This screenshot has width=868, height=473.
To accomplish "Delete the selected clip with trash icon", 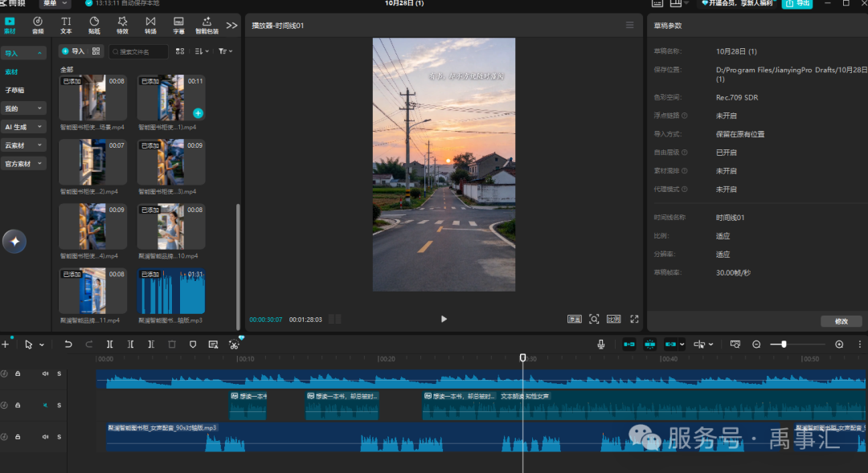I will [172, 344].
